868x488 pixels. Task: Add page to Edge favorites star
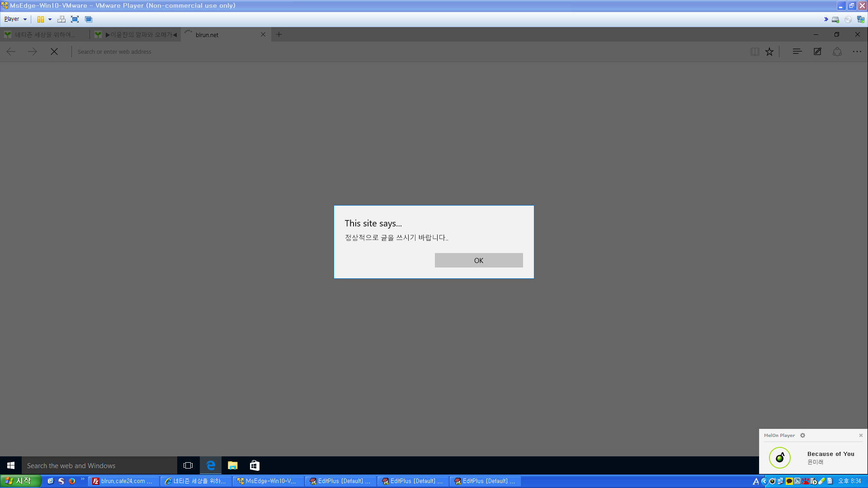tap(769, 52)
